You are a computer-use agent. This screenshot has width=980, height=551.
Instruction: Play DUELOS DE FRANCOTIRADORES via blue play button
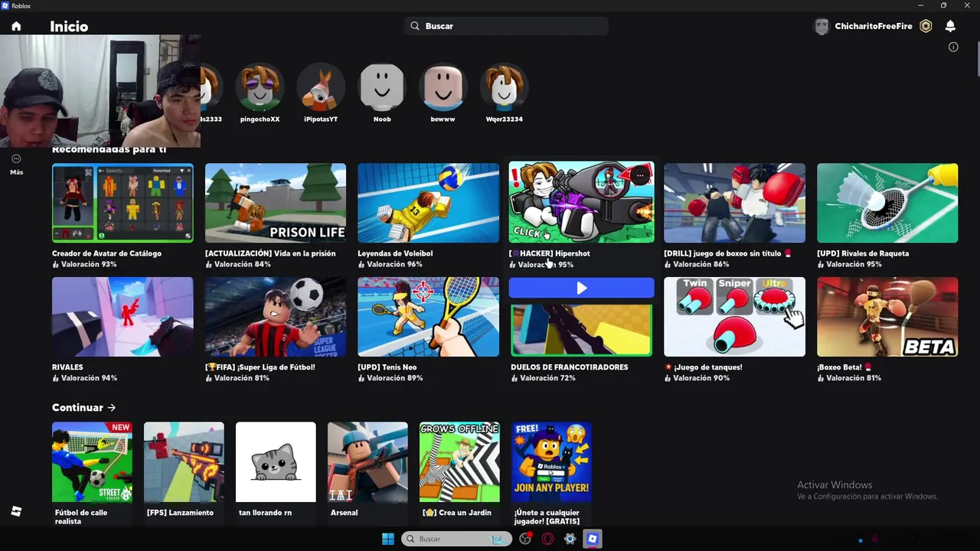tap(581, 288)
